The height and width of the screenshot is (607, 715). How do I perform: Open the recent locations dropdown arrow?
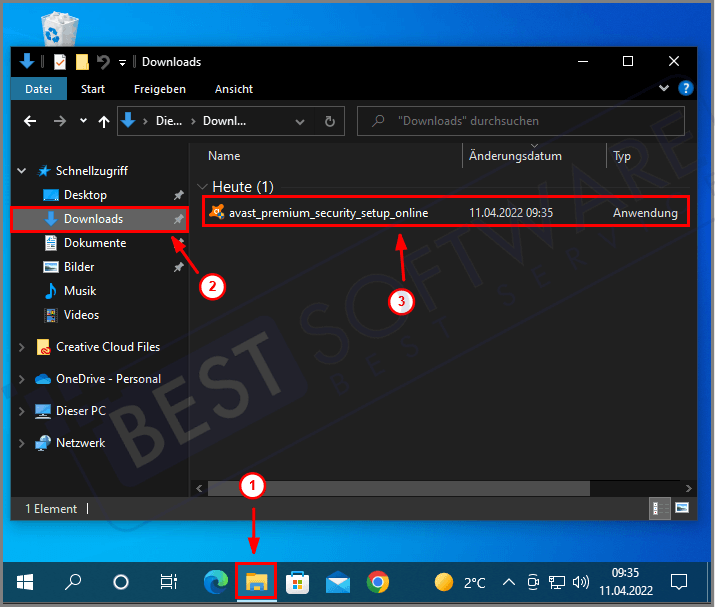[82, 121]
